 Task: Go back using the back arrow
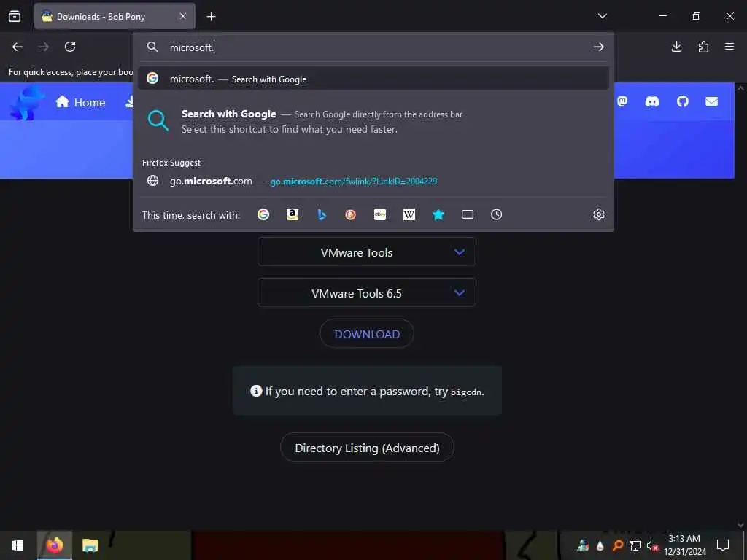coord(18,47)
